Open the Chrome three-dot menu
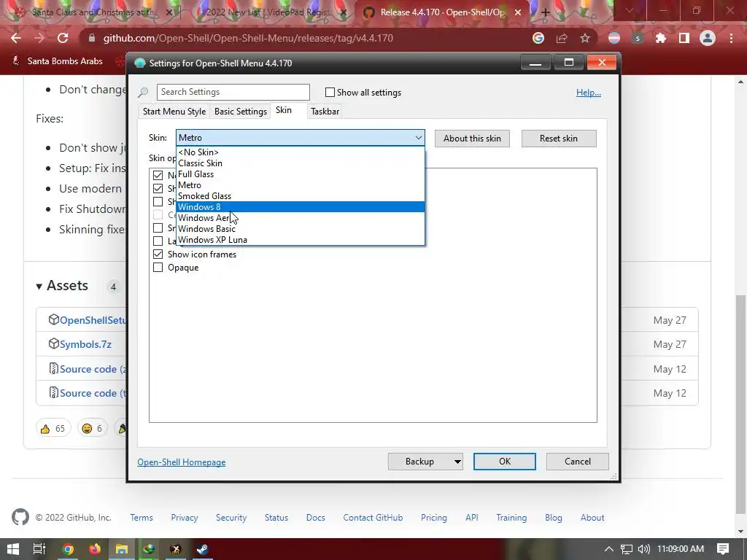The height and width of the screenshot is (560, 747). [x=731, y=38]
